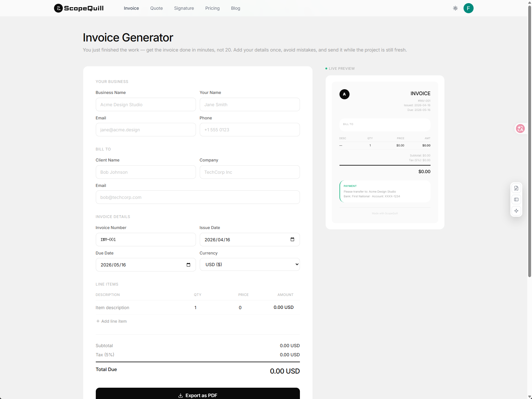
Task: Open the user avatar 'F' menu
Action: pos(468,8)
